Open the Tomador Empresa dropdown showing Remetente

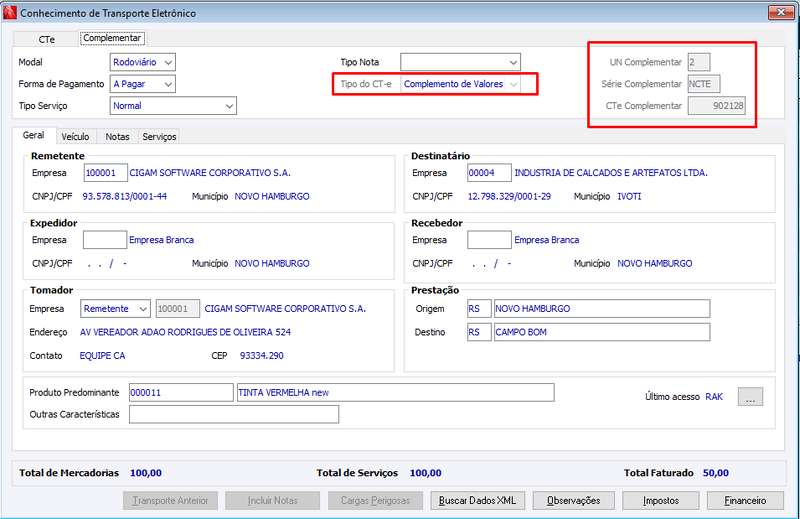[115, 309]
